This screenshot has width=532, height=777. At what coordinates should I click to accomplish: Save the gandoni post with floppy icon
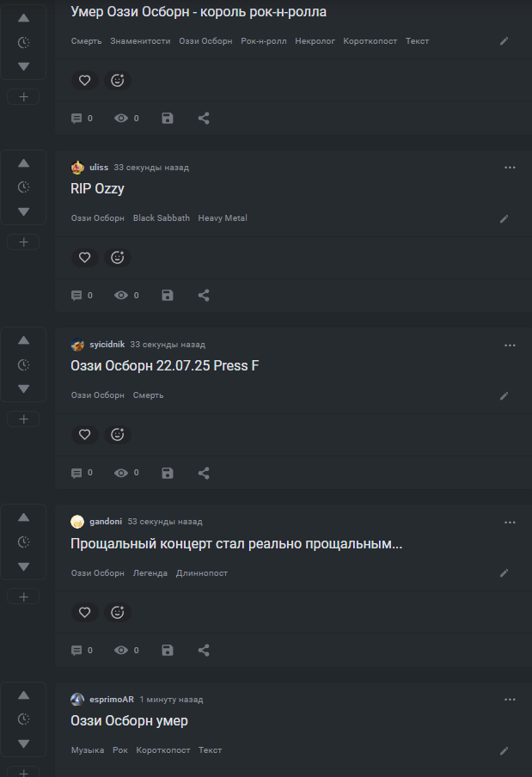168,651
